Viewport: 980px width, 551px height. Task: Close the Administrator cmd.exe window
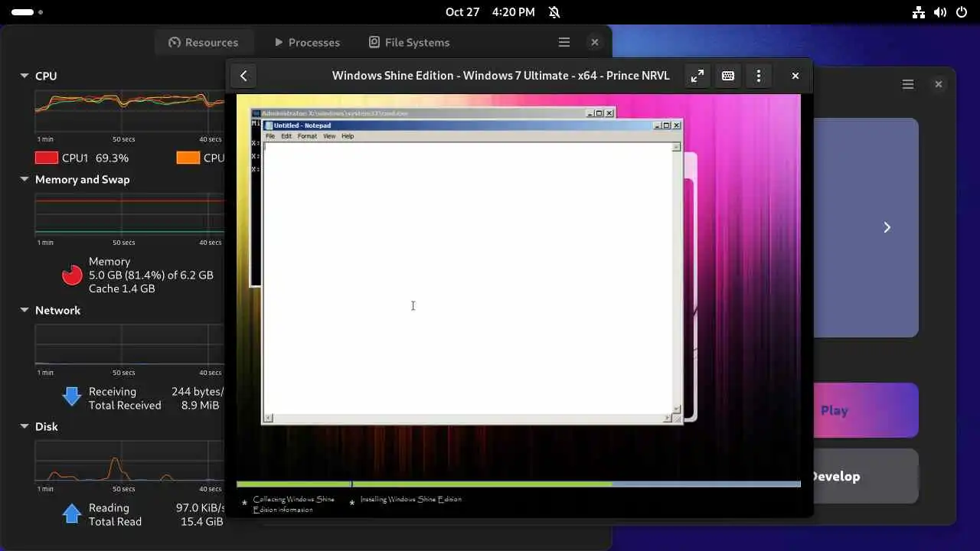click(x=609, y=113)
